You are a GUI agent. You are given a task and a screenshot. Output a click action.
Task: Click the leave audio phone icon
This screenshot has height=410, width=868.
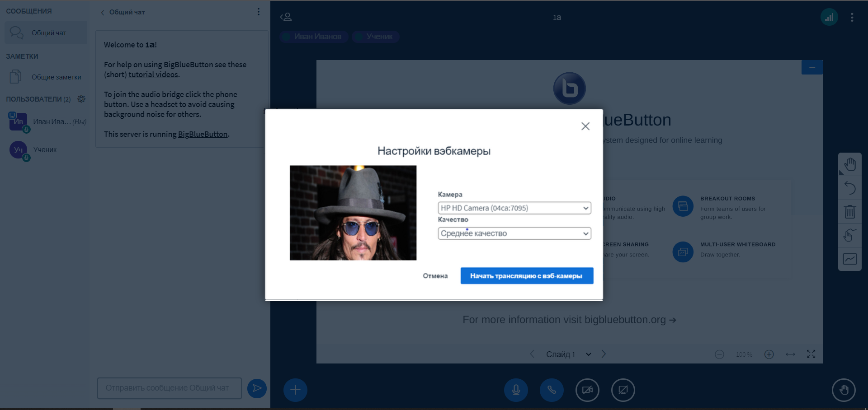pos(552,390)
